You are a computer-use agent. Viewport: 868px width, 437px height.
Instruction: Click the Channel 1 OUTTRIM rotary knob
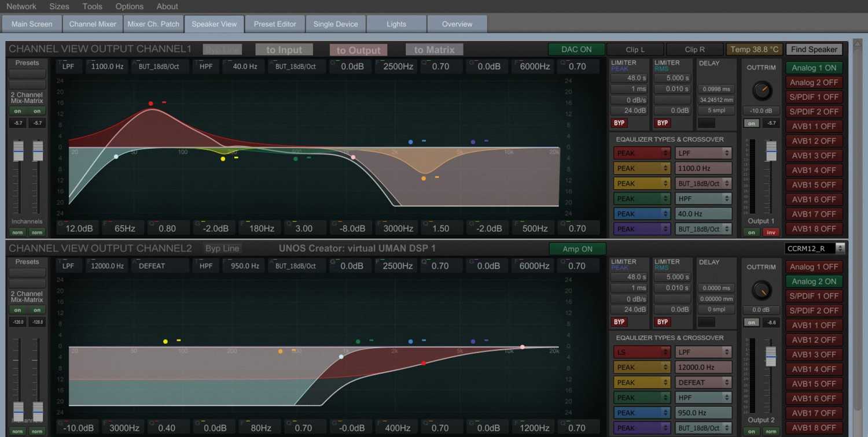coord(762,91)
